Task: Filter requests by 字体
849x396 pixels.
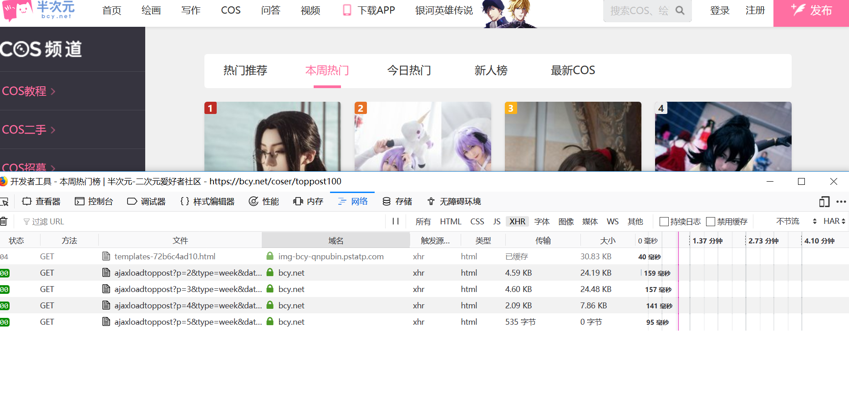Action: click(542, 222)
